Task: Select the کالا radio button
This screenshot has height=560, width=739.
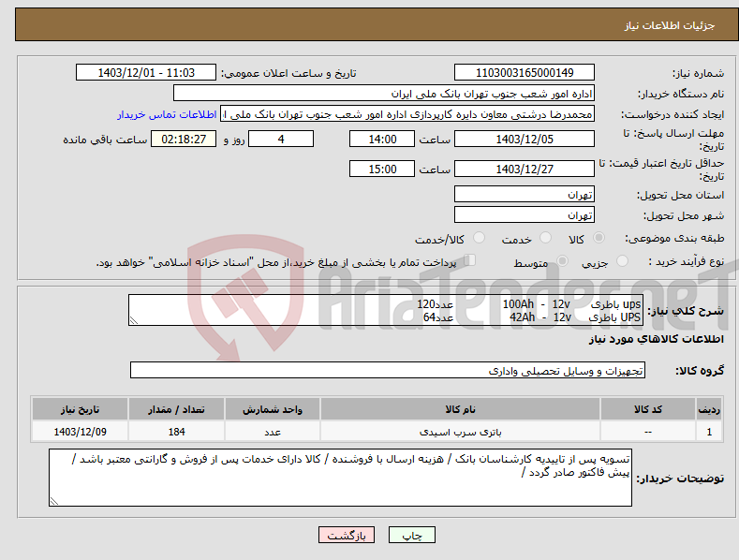Action: coord(599,238)
